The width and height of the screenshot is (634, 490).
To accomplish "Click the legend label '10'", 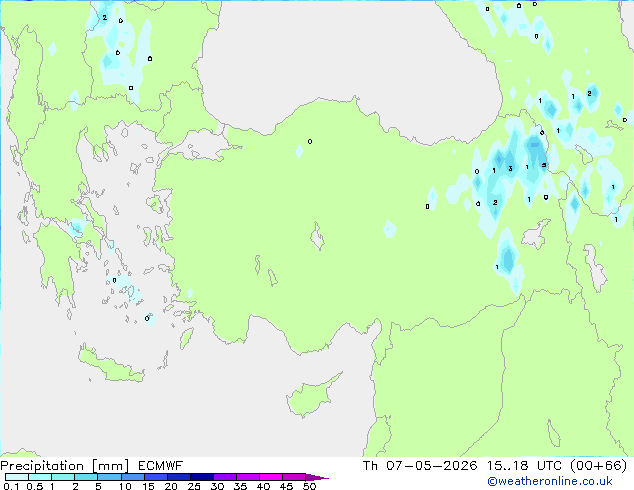I will coord(125,486).
